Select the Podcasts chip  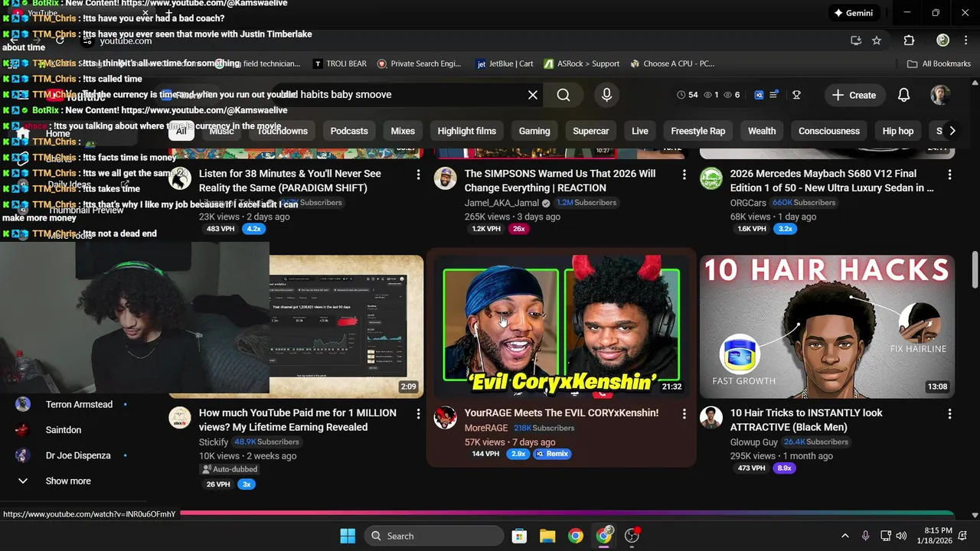(x=349, y=131)
